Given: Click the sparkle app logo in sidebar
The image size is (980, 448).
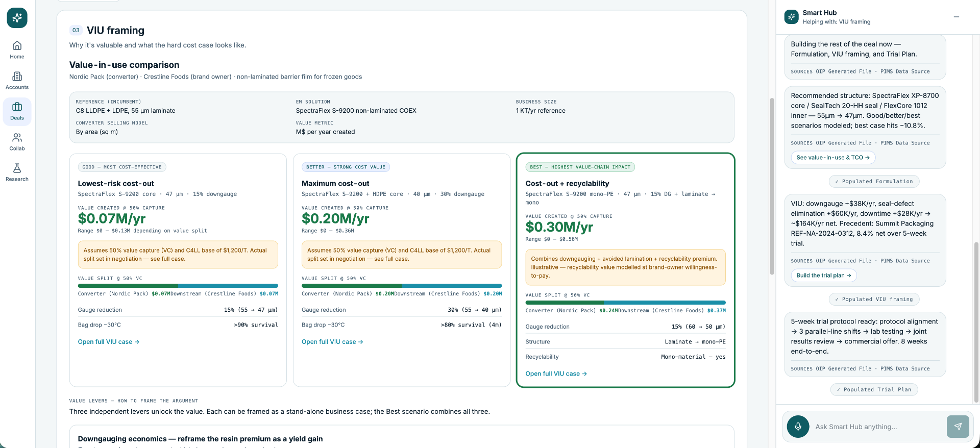Looking at the screenshot, I should (17, 18).
